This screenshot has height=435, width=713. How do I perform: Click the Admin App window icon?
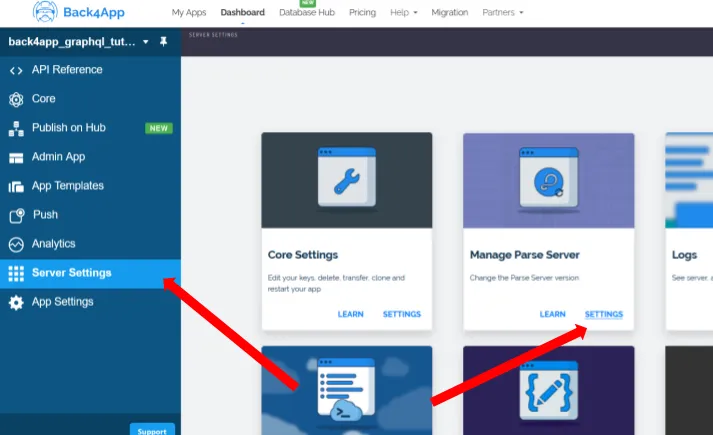tap(16, 158)
